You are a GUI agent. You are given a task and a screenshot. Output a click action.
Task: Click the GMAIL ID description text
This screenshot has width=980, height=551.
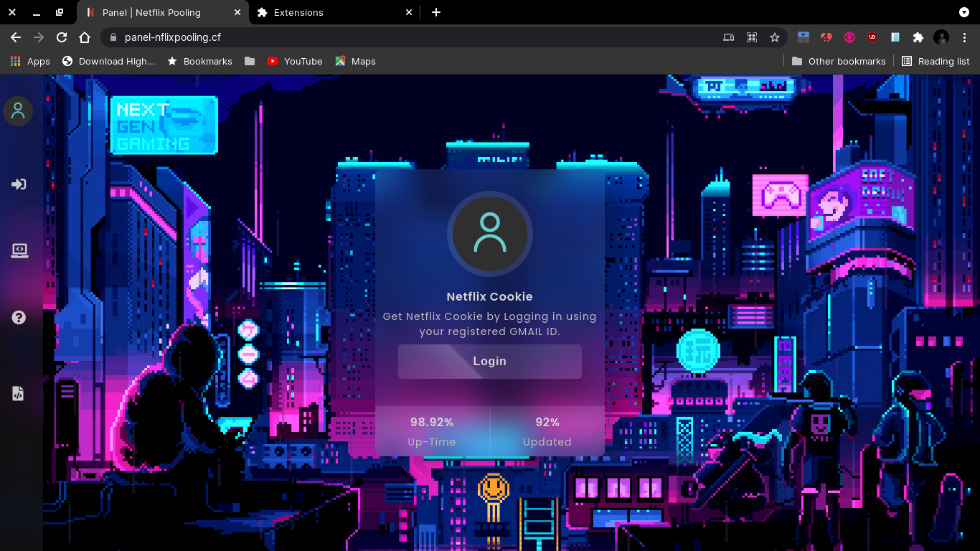click(490, 324)
